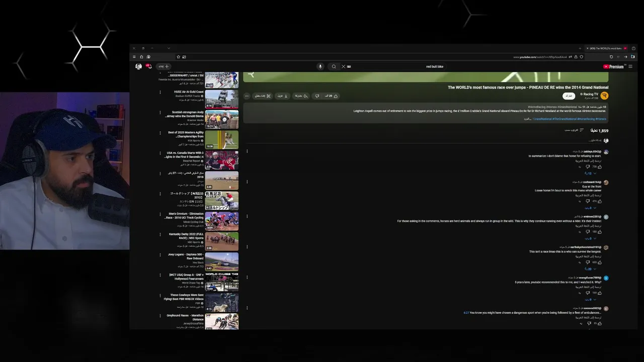Image resolution: width=644 pixels, height=362 pixels.
Task: Open the on-screen keyboard icon in search
Action: [349, 66]
